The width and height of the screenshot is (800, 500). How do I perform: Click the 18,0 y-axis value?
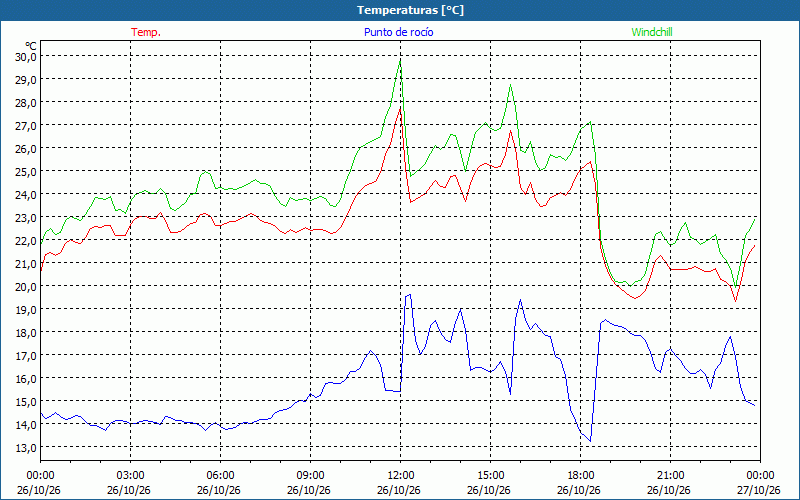[x=25, y=333]
